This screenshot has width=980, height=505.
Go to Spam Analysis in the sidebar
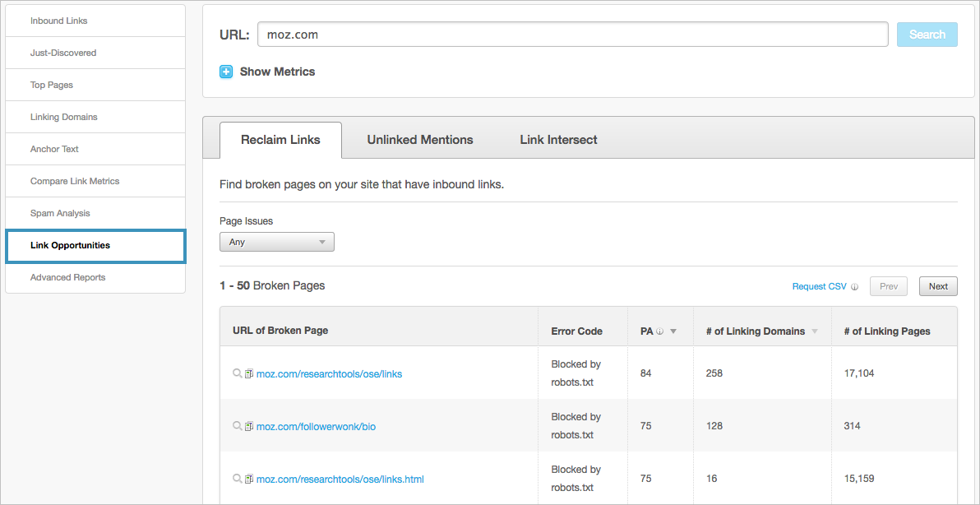point(95,213)
